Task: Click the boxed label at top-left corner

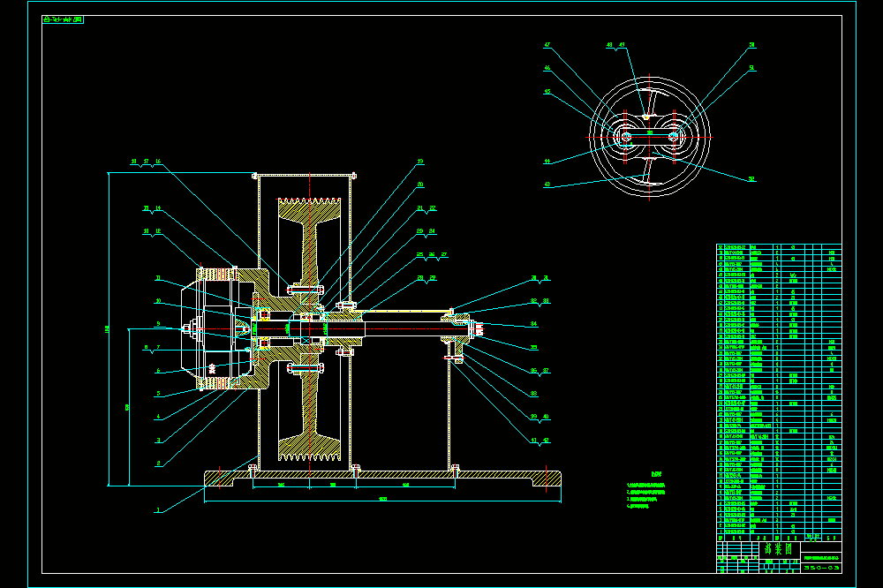Action: pos(63,19)
